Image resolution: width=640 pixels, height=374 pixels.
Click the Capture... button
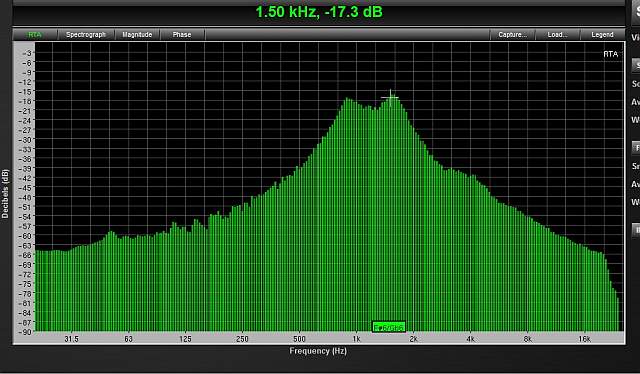[513, 35]
